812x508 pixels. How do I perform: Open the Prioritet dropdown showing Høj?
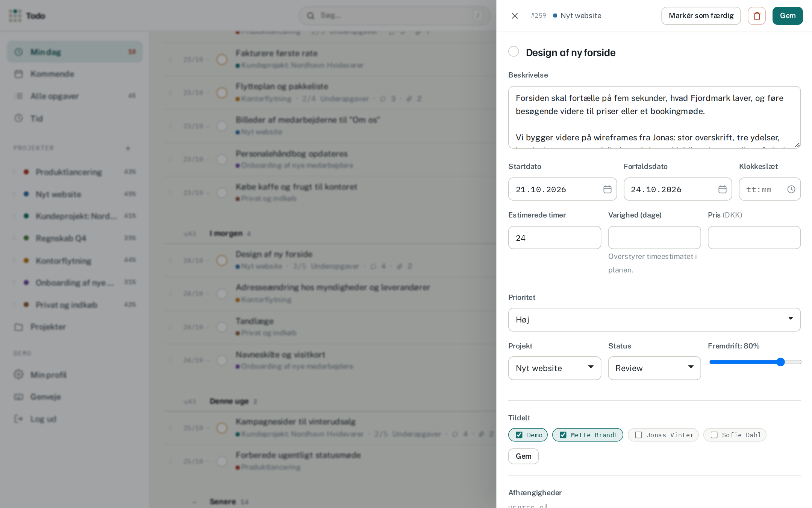(x=654, y=319)
